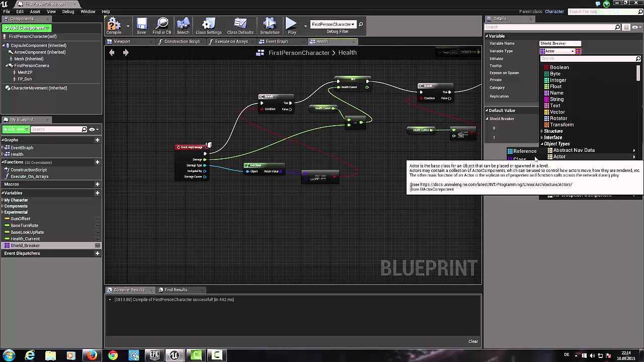Expand the Compile options arrow
This screenshot has height=362, width=644.
pos(128,25)
